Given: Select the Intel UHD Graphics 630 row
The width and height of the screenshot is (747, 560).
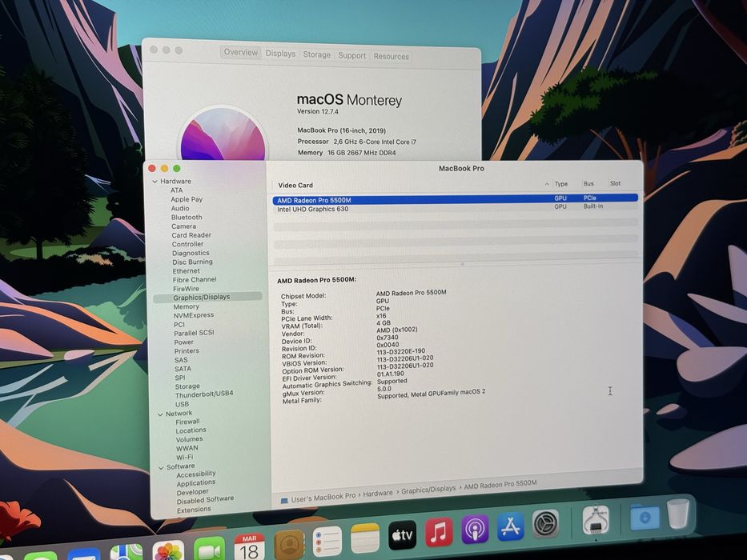Looking at the screenshot, I should [455, 208].
